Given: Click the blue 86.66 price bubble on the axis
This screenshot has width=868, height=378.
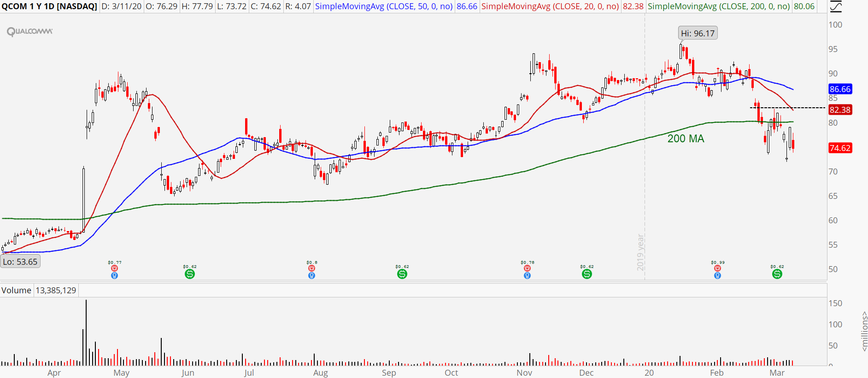Looking at the screenshot, I should click(x=840, y=89).
